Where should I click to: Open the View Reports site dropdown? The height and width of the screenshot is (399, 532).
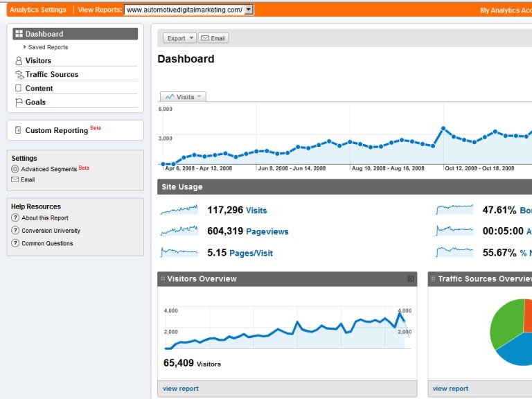click(x=249, y=10)
